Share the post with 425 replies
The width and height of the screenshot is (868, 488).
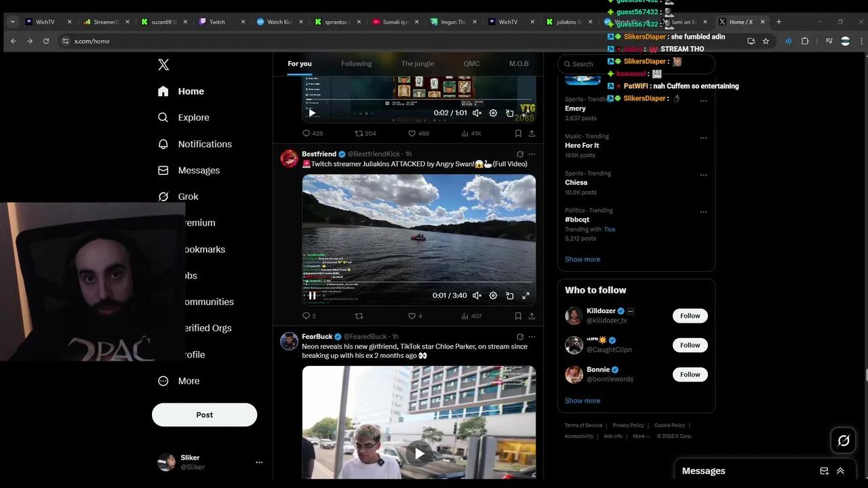pos(532,134)
